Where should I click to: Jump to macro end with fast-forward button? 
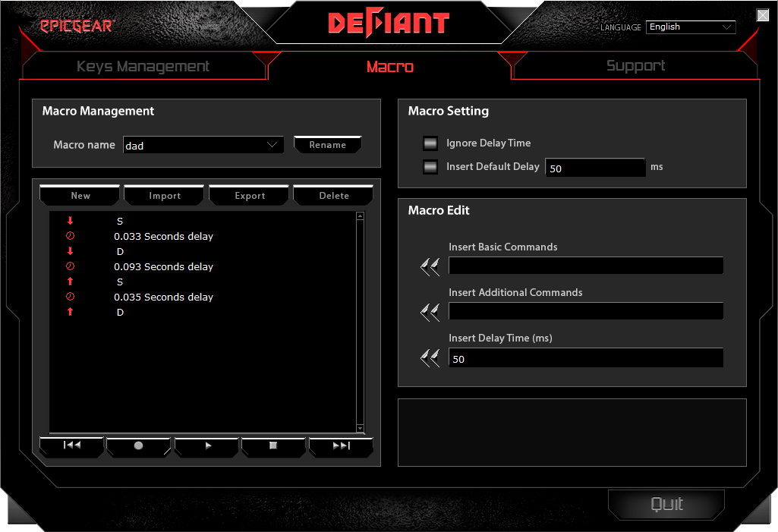(x=341, y=446)
